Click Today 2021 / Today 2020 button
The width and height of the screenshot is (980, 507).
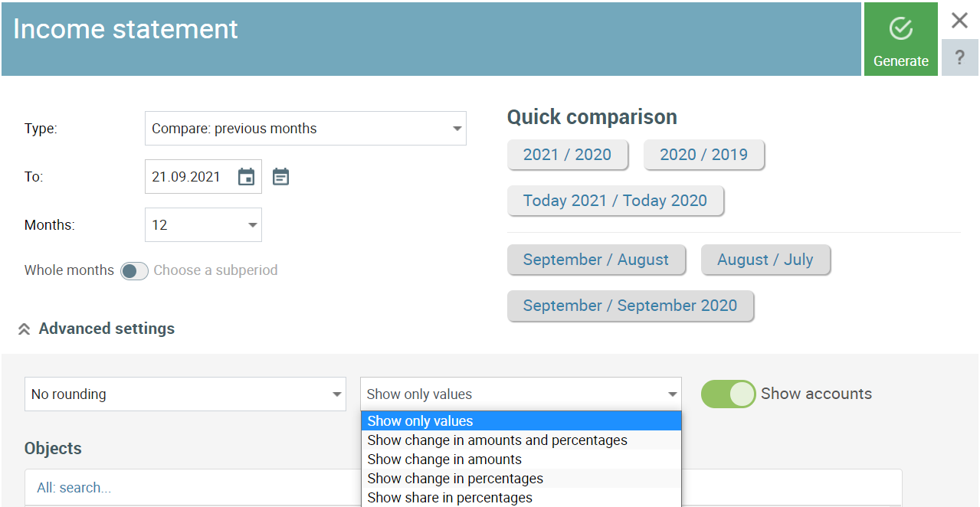[x=615, y=201]
